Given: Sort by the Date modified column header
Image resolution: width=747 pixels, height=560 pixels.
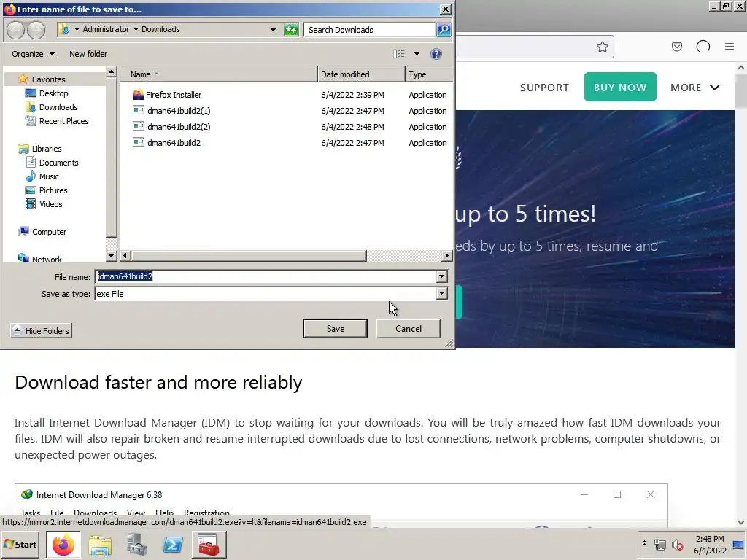Looking at the screenshot, I should coord(361,74).
